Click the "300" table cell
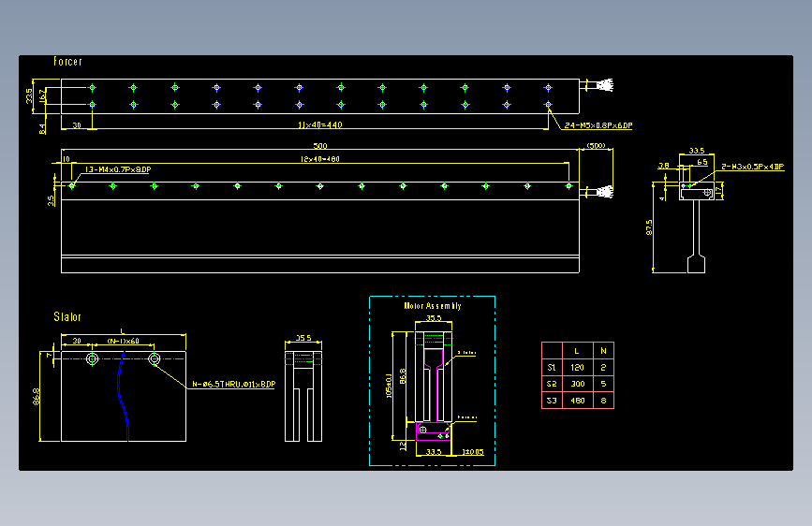The image size is (812, 526). [578, 384]
